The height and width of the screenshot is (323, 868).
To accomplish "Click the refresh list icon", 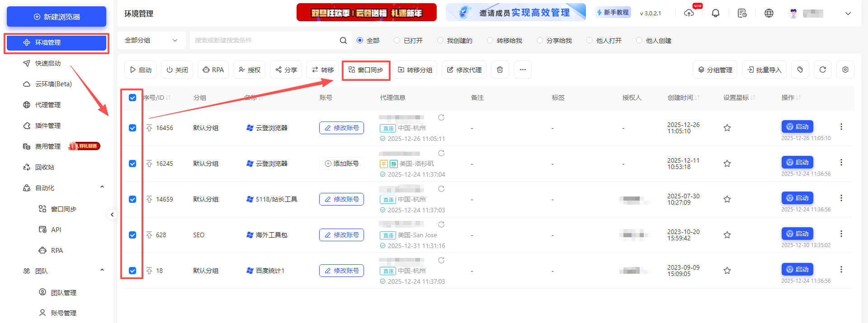I will point(822,70).
